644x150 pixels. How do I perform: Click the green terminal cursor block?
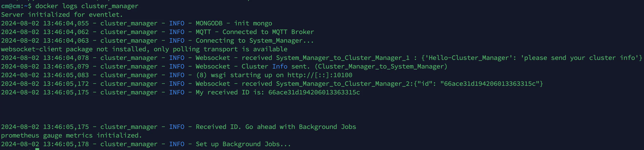(x=37, y=149)
